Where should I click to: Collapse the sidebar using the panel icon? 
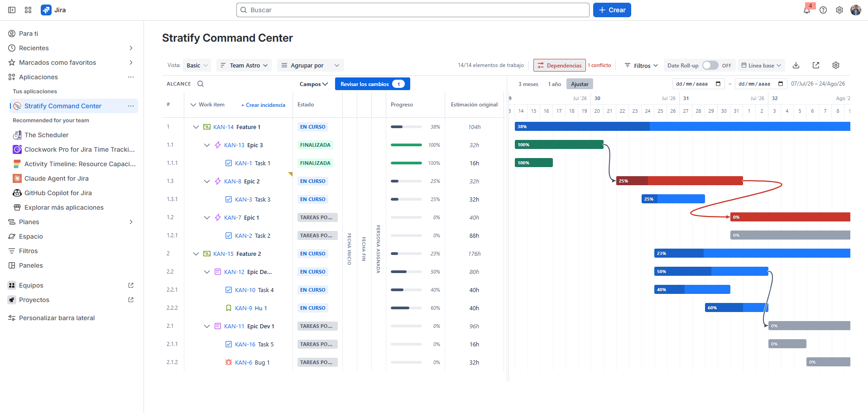pyautogui.click(x=12, y=10)
